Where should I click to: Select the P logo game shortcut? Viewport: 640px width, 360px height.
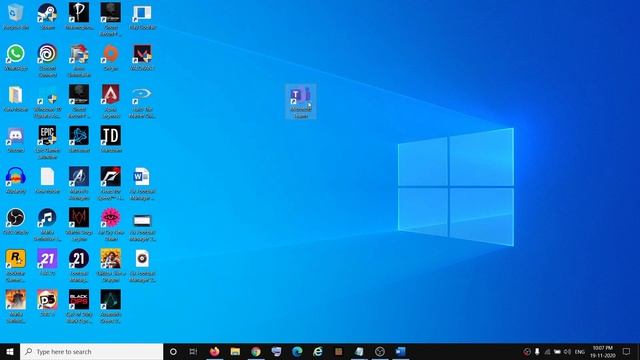point(79,16)
